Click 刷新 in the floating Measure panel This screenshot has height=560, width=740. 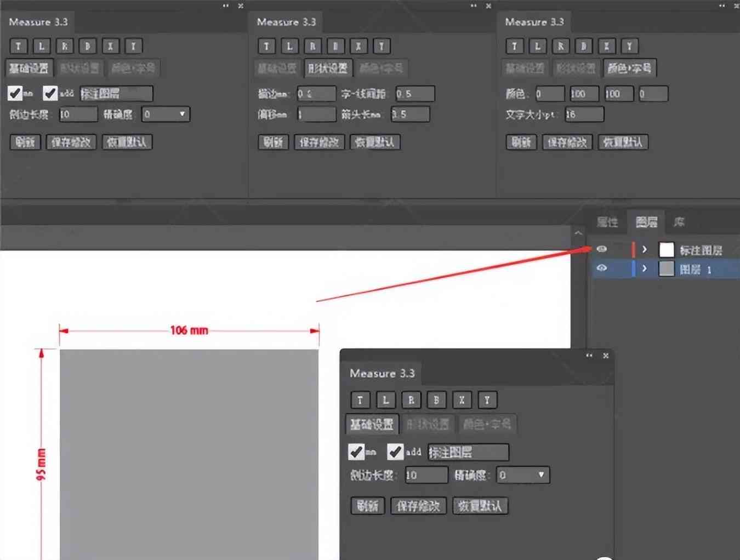(x=367, y=506)
